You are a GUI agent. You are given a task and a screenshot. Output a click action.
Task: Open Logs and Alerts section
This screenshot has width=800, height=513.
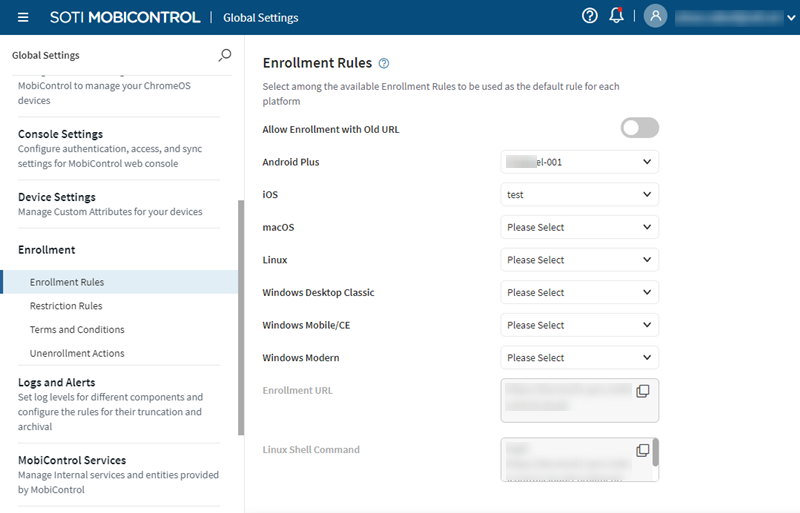(x=56, y=382)
